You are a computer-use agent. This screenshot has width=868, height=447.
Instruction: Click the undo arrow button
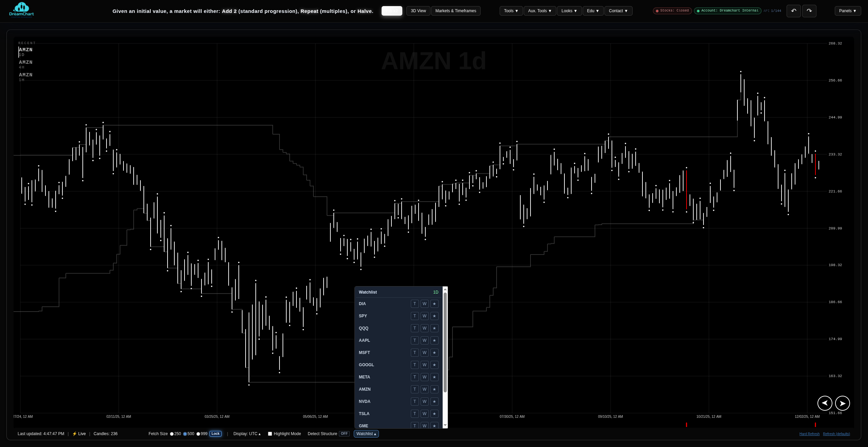tap(793, 11)
